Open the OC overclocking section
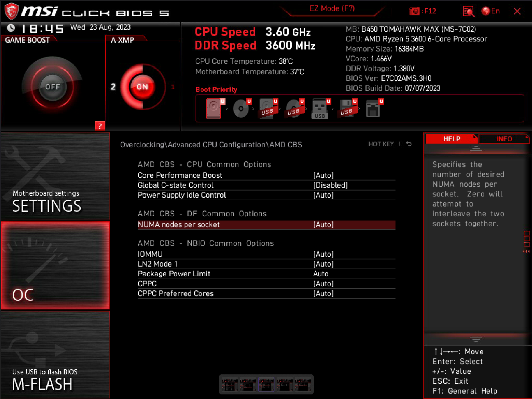This screenshot has width=532, height=399. [55, 265]
